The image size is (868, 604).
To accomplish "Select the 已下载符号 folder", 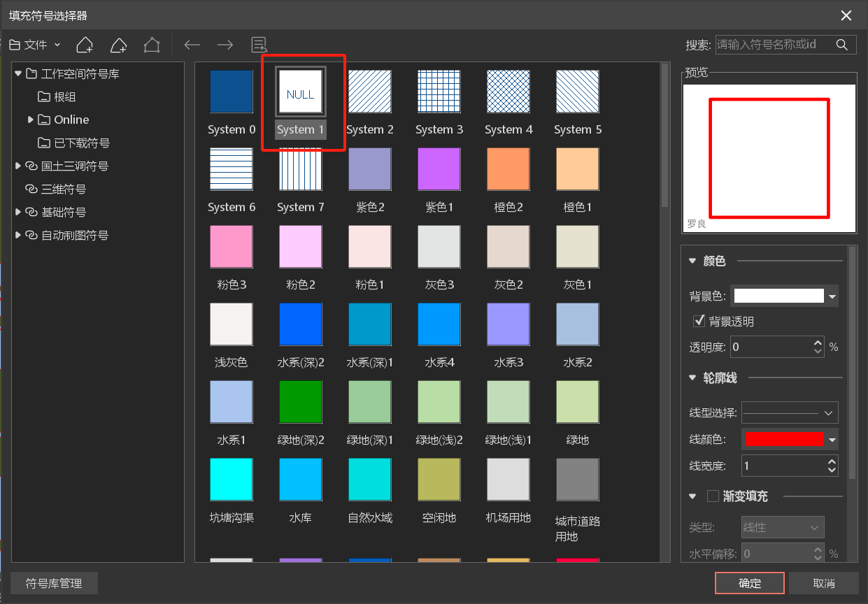I will tap(73, 143).
